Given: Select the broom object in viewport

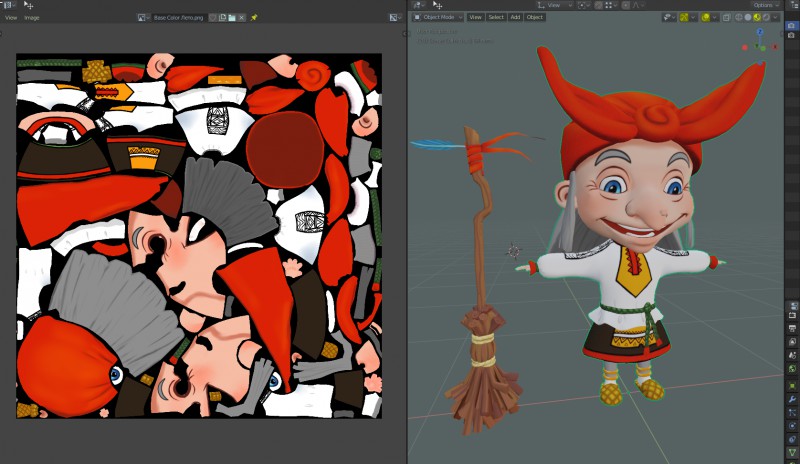Looking at the screenshot, I should click(x=480, y=286).
